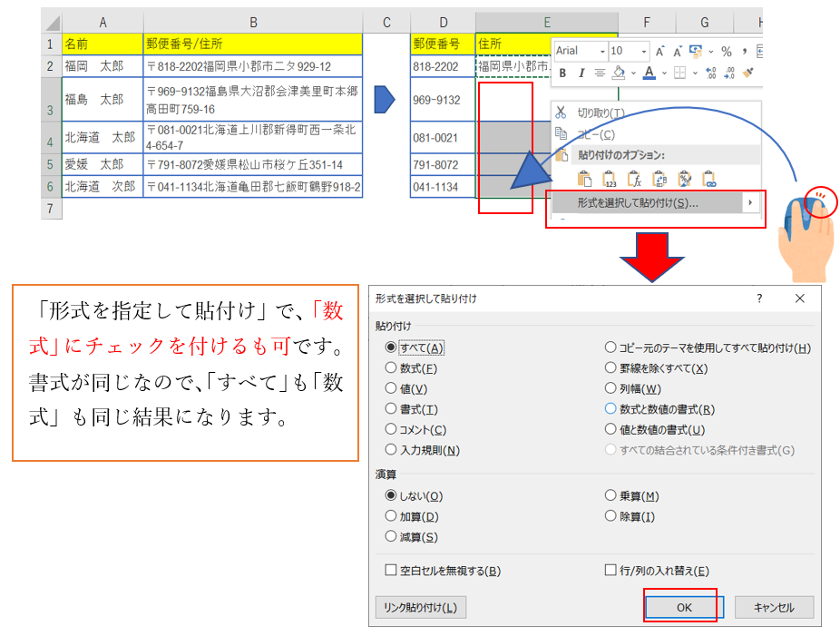This screenshot has width=840, height=636.
Task: Click the Bold button in mini toolbar
Action: coord(562,73)
